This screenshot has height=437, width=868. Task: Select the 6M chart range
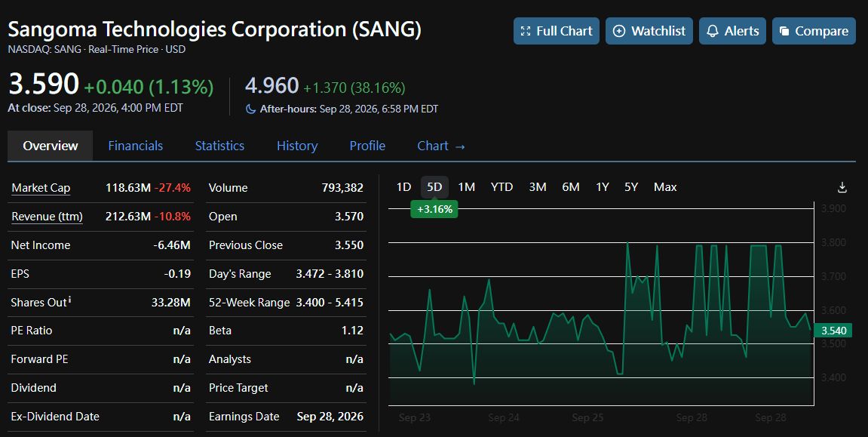tap(571, 187)
